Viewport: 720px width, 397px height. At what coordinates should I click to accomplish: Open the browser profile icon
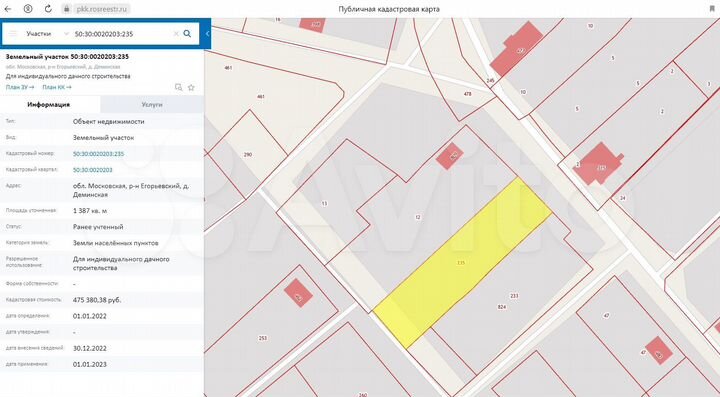28,9
